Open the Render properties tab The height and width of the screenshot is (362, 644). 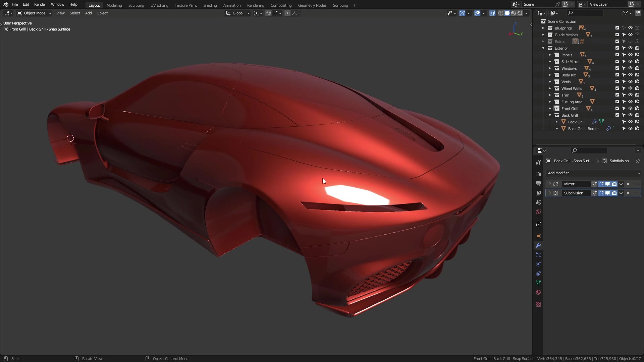pyautogui.click(x=538, y=174)
